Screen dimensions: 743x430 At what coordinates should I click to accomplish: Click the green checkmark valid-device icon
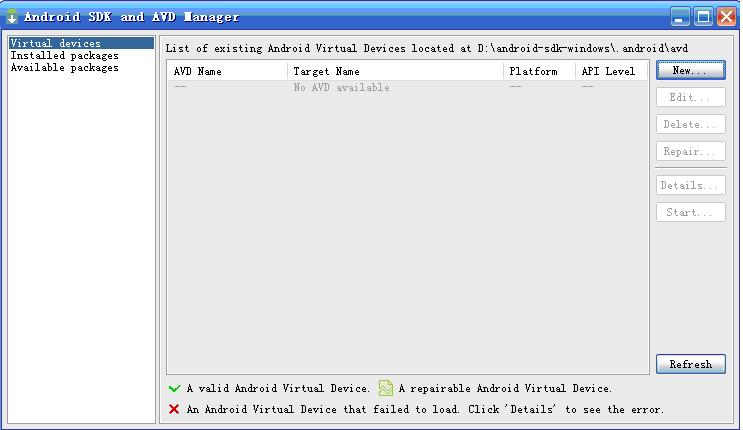pyautogui.click(x=174, y=388)
